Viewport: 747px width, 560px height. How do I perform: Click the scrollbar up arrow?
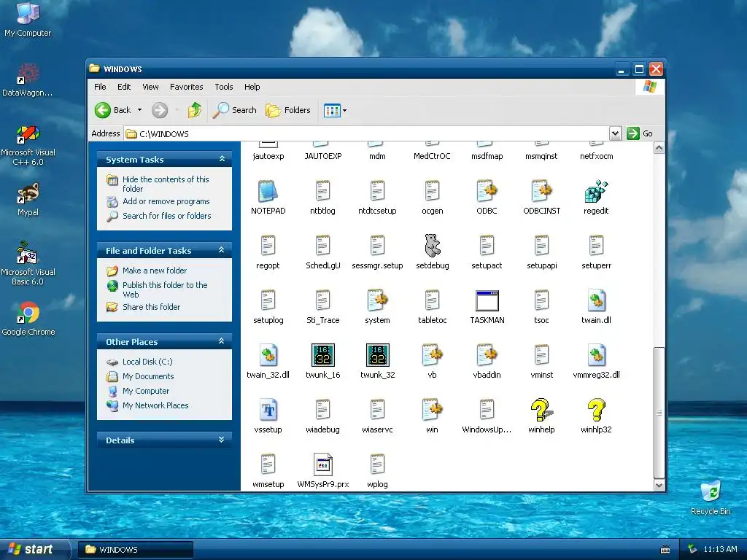tap(659, 147)
